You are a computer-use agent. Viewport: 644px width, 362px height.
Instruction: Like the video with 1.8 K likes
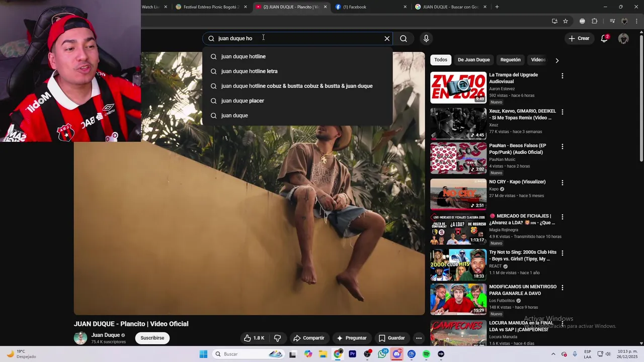(255, 338)
